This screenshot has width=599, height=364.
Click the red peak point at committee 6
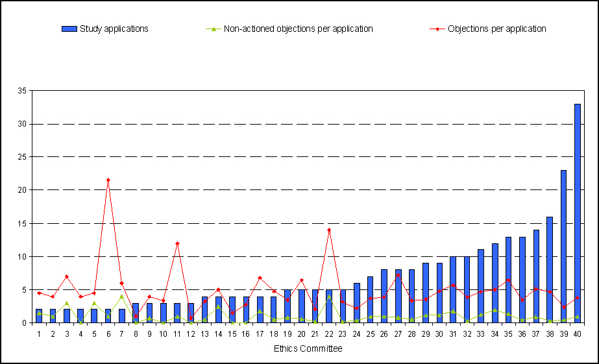[108, 180]
